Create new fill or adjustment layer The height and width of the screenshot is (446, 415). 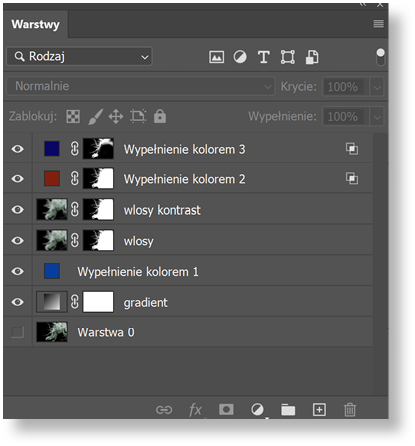point(257,409)
